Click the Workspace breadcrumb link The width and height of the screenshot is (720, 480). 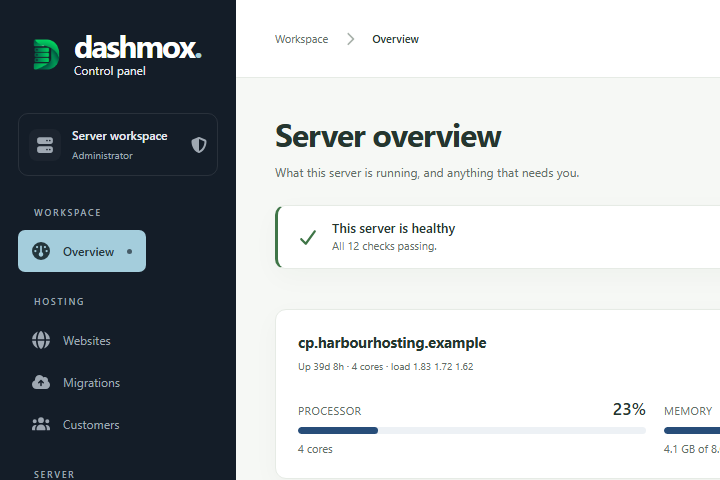tap(302, 39)
